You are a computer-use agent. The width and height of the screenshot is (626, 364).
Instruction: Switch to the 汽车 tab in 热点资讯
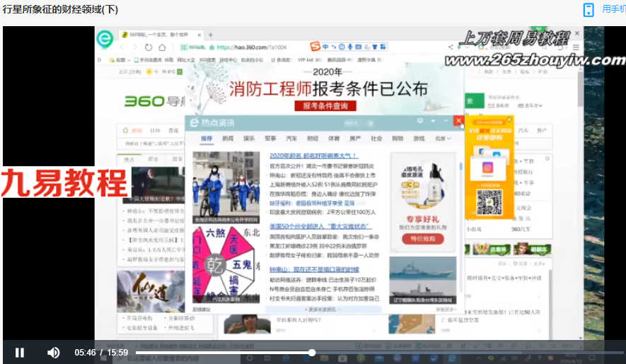click(x=291, y=139)
